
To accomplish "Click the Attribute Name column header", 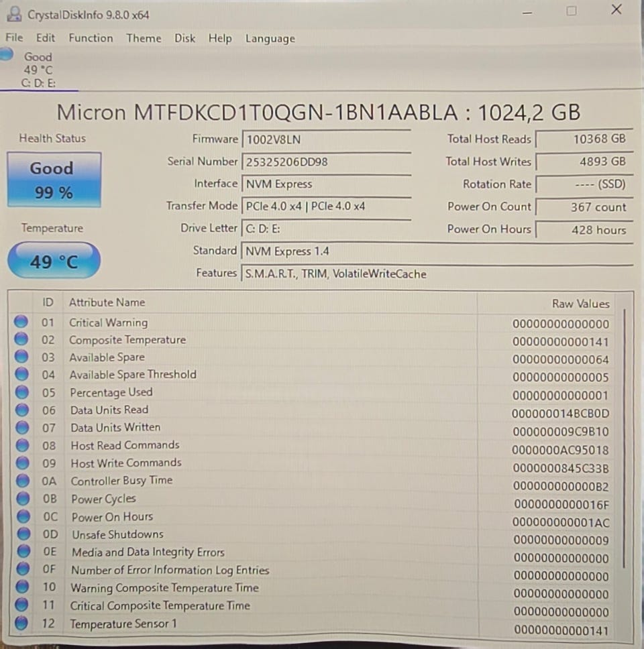I will click(x=107, y=302).
